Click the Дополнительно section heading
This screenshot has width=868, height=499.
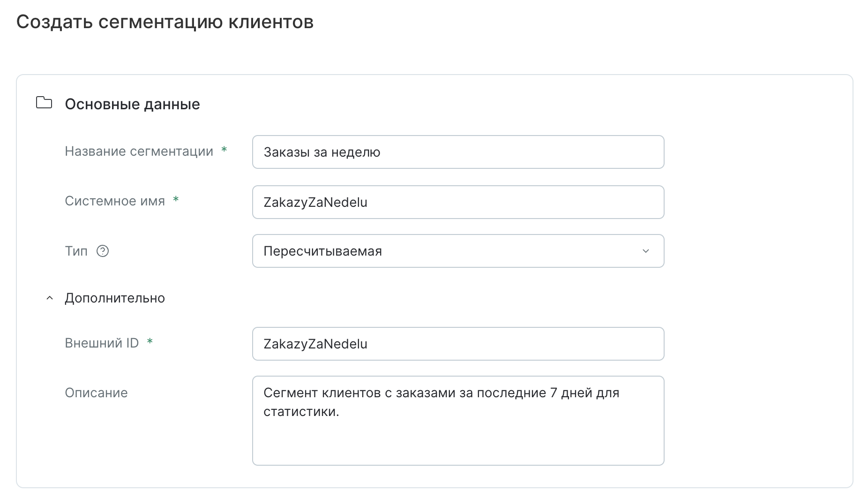(114, 298)
